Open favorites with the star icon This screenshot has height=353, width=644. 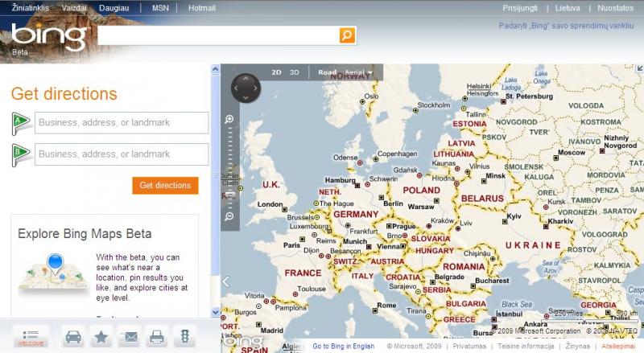click(x=101, y=338)
